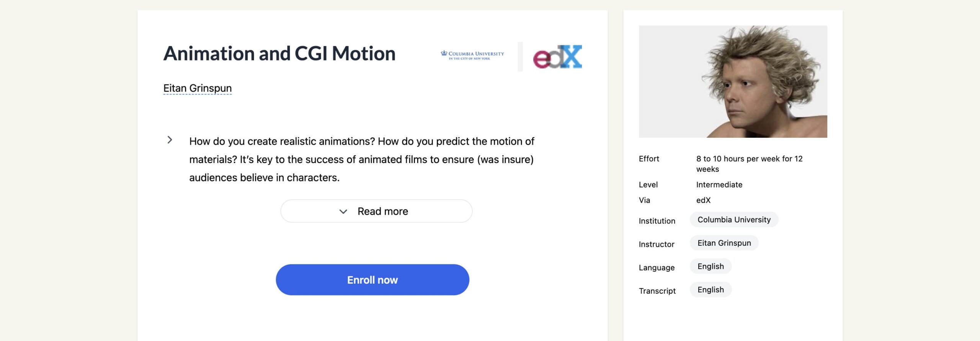The width and height of the screenshot is (980, 341).
Task: Click the Transcript label in sidebar
Action: coord(657,291)
